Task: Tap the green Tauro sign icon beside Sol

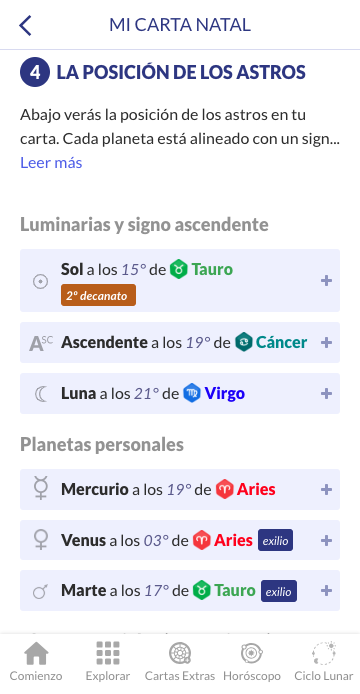Action: point(178,269)
